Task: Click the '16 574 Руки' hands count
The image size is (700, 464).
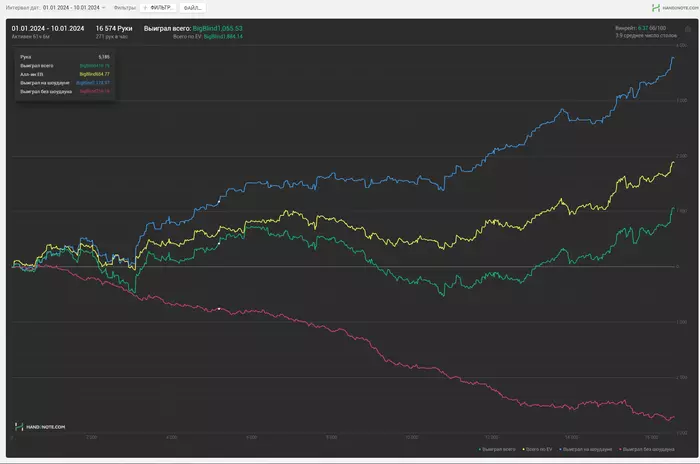Action: point(114,28)
